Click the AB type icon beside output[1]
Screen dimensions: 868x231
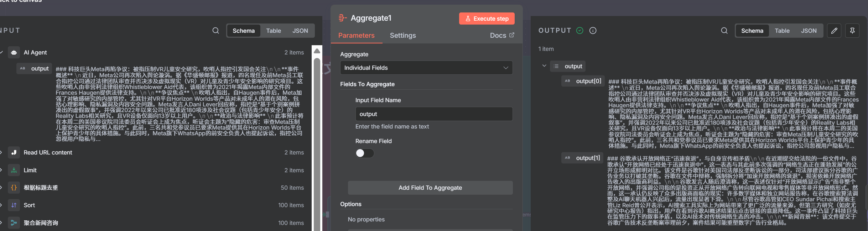[567, 158]
